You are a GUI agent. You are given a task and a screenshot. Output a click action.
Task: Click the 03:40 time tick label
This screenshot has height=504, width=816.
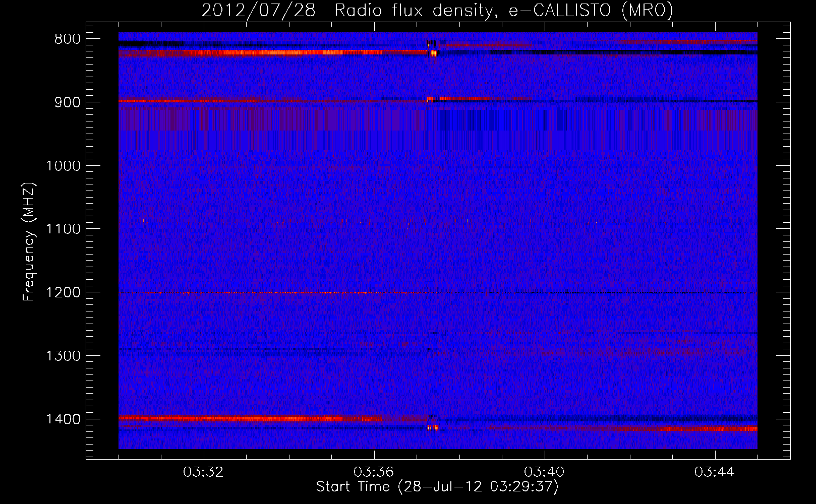544,472
